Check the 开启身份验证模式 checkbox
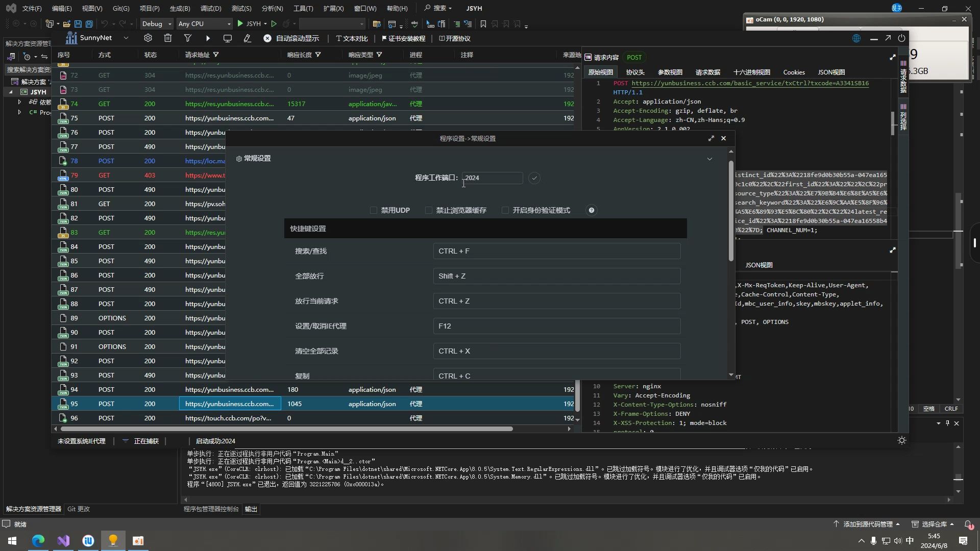 coord(505,210)
